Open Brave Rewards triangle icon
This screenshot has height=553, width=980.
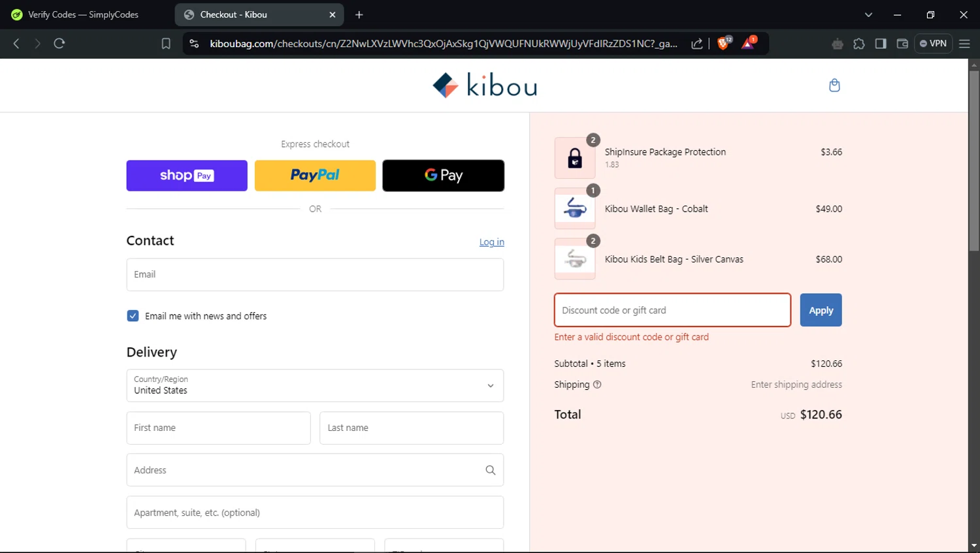click(x=749, y=43)
